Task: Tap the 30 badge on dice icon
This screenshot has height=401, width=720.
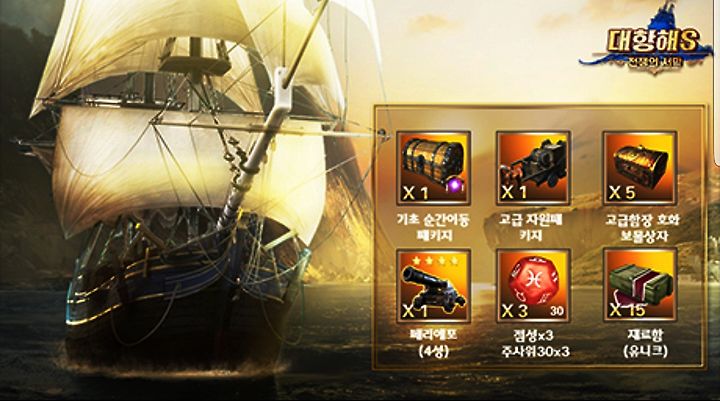Action: 557,311
